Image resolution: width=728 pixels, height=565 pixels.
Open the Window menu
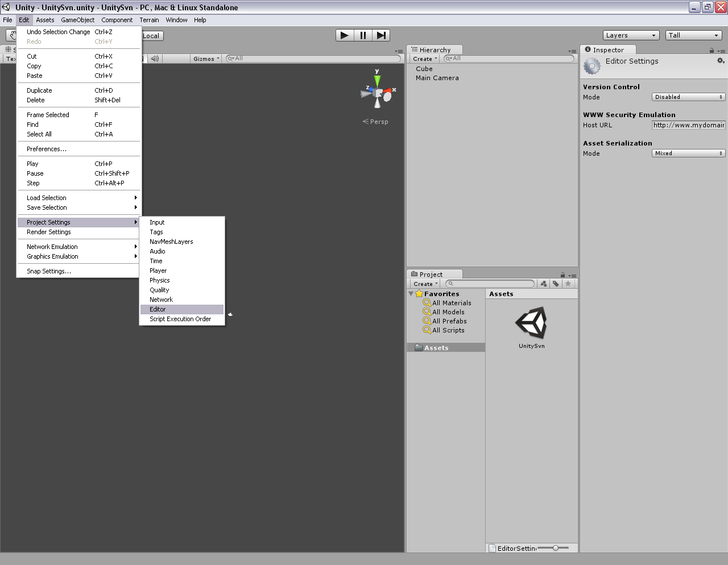(x=176, y=20)
